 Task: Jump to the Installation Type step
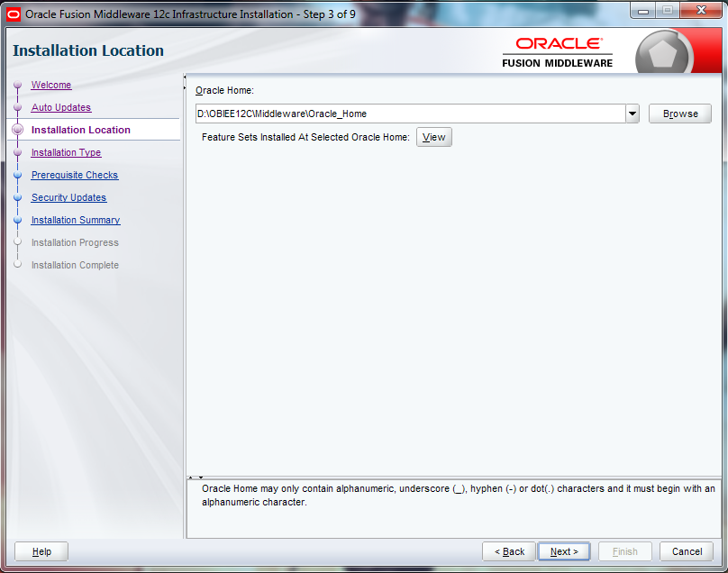coord(66,152)
